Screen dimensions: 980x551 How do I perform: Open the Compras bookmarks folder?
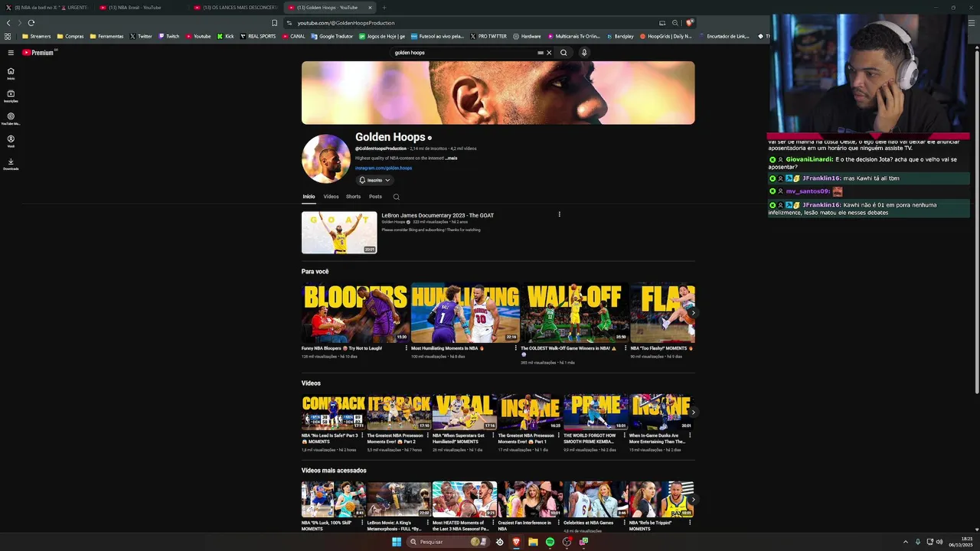click(x=70, y=36)
